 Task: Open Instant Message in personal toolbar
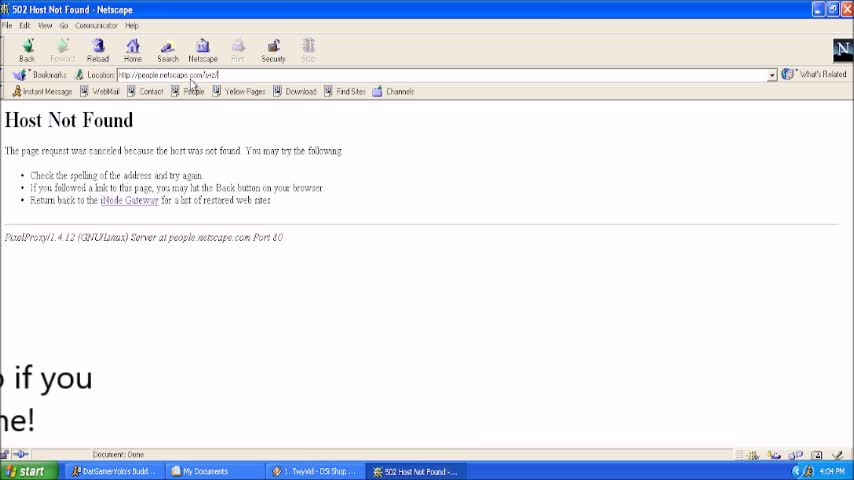point(42,92)
